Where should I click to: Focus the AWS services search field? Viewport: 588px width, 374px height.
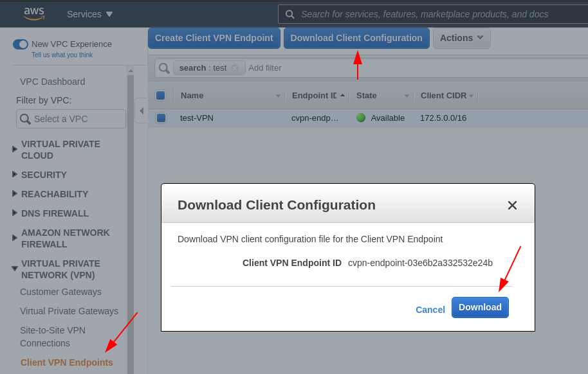(x=433, y=14)
